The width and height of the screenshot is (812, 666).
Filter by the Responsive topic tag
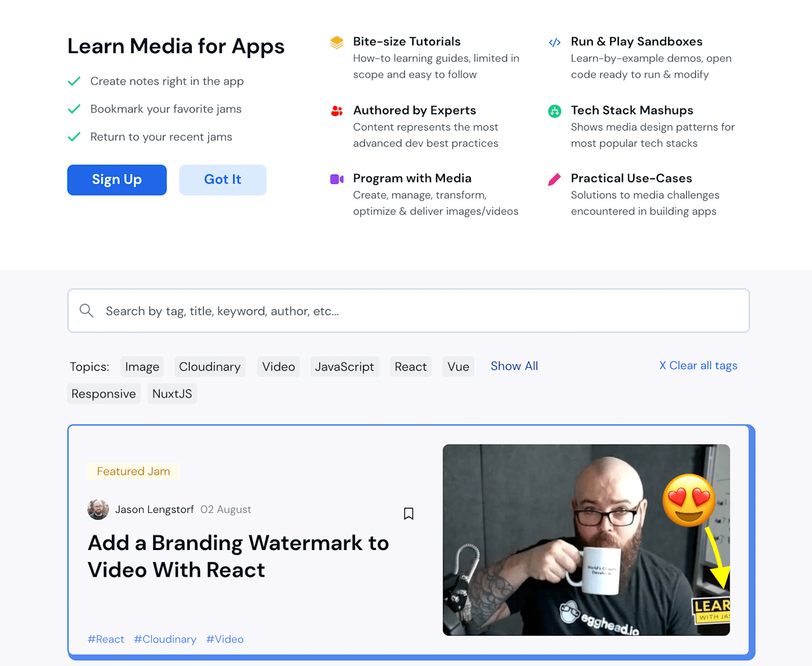click(x=104, y=394)
